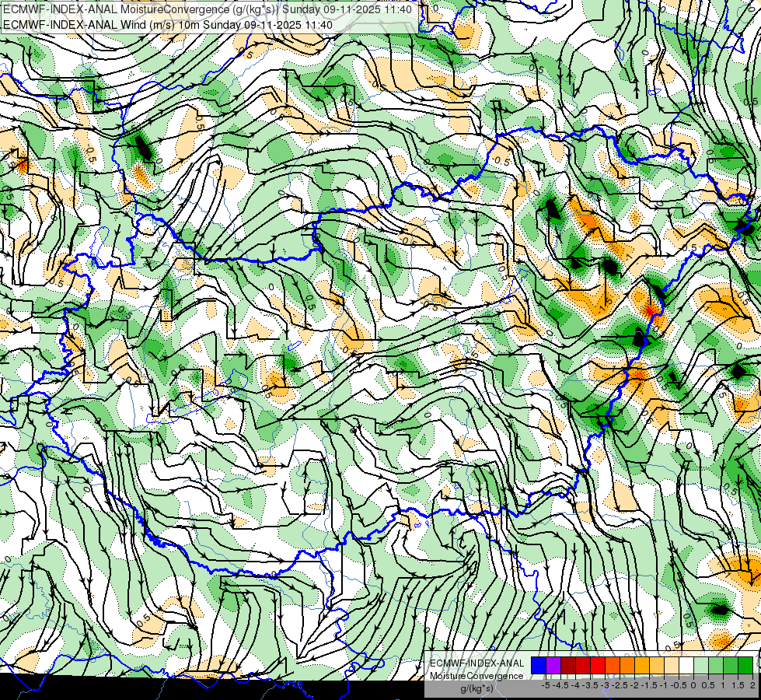Viewport: 761px width, 700px height.
Task: Click legend label 'MoistureConvergence'
Action: 476,676
